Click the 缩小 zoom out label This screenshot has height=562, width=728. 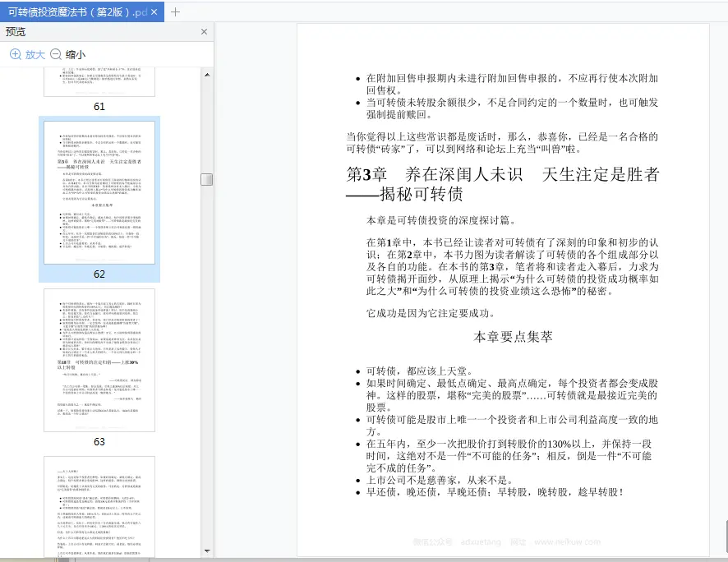[76, 55]
